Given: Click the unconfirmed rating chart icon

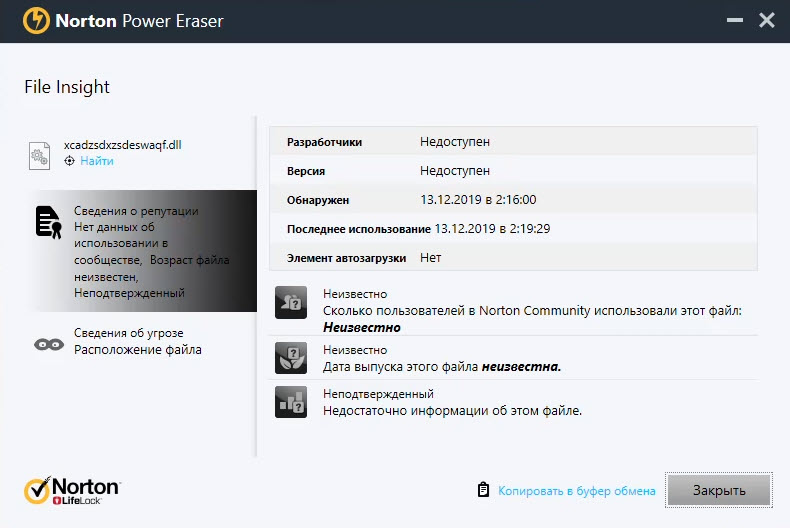Looking at the screenshot, I should point(291,402).
